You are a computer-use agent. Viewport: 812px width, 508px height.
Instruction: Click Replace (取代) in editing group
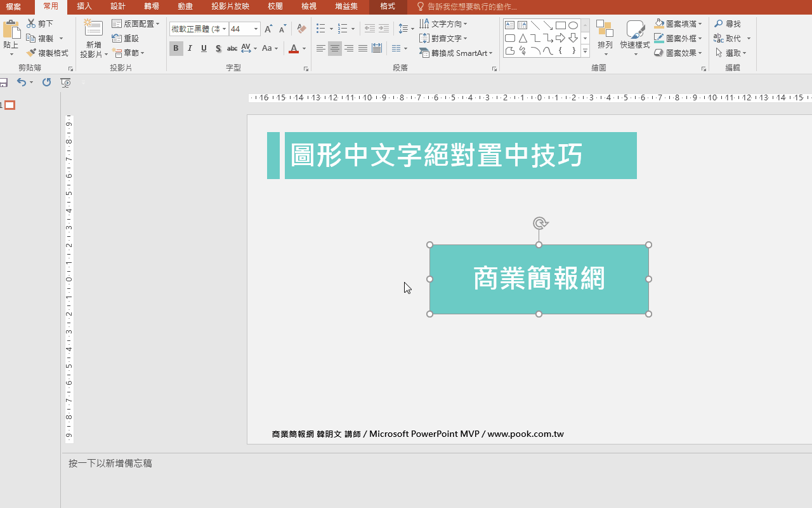click(x=727, y=38)
